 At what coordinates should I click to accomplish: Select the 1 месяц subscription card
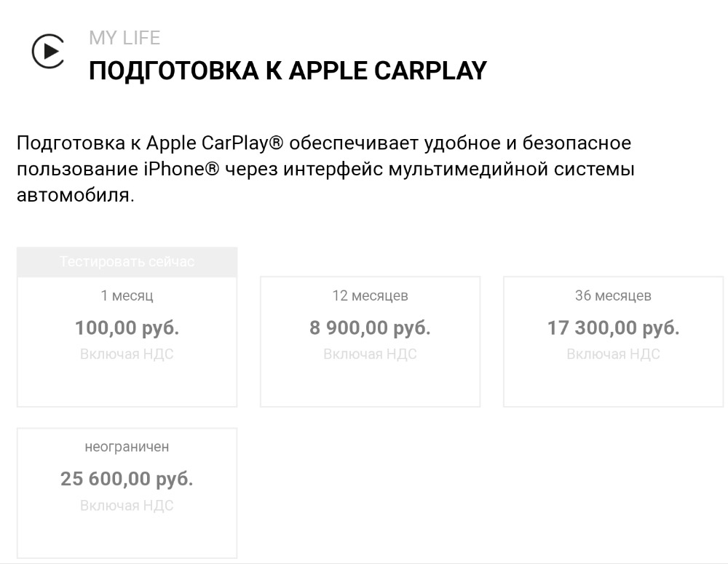coord(127,341)
